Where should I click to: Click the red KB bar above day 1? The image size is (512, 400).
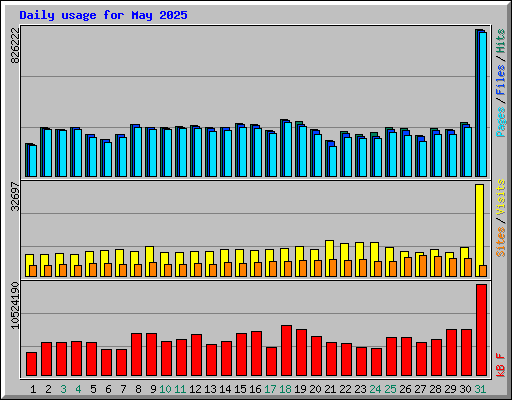31,364
